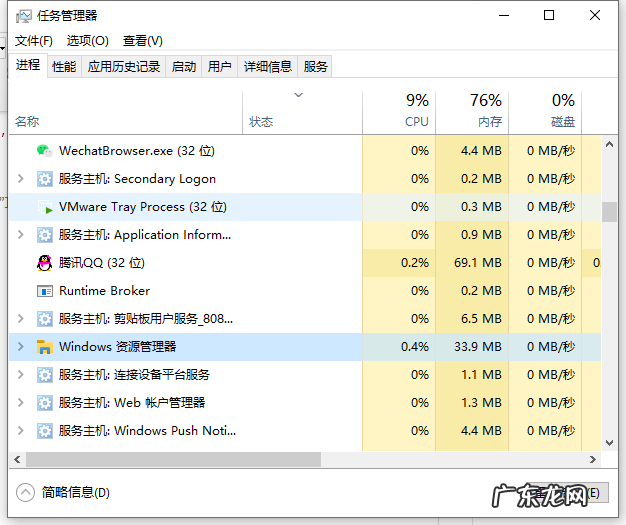Click the vertical scrollbar thumb
Viewport: 626px width, 525px height.
(x=609, y=212)
